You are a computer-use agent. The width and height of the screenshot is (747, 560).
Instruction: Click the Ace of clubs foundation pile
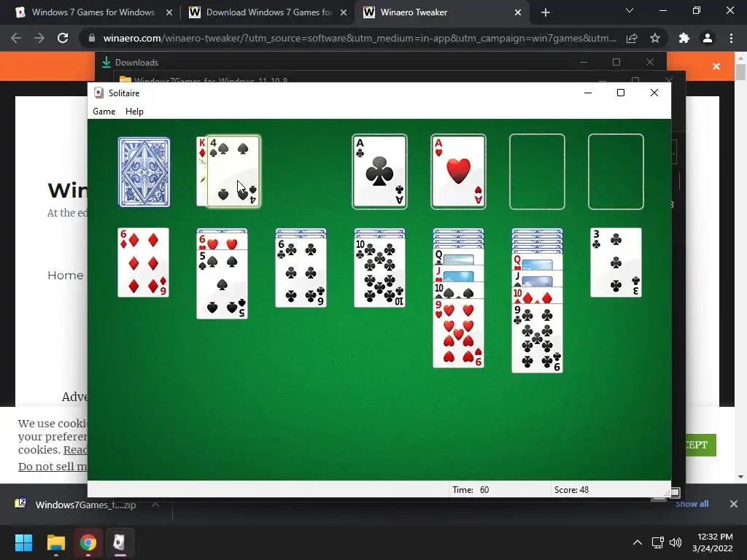coord(379,172)
